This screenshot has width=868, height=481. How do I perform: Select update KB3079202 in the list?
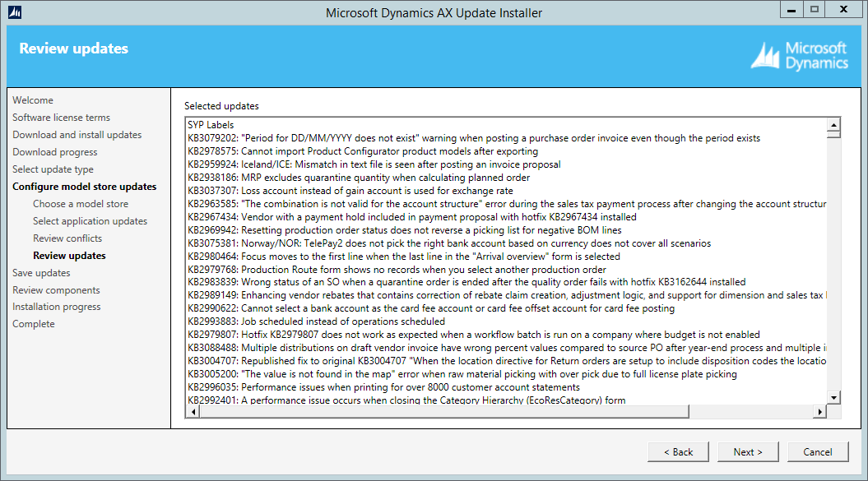pos(474,138)
